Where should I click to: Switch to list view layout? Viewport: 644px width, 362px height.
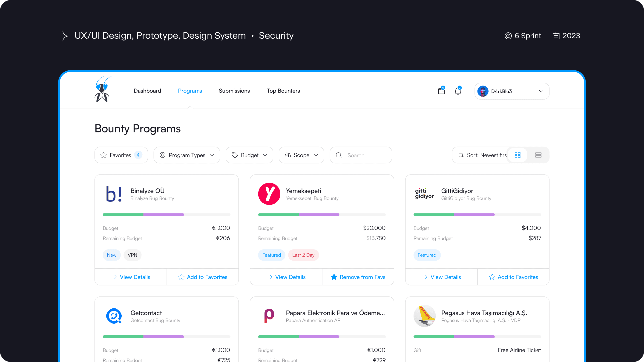538,155
